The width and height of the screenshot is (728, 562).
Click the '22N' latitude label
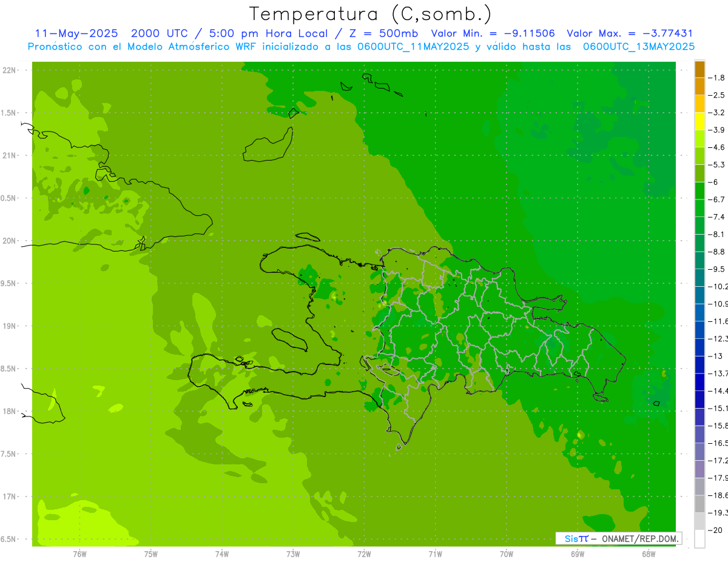tap(9, 70)
